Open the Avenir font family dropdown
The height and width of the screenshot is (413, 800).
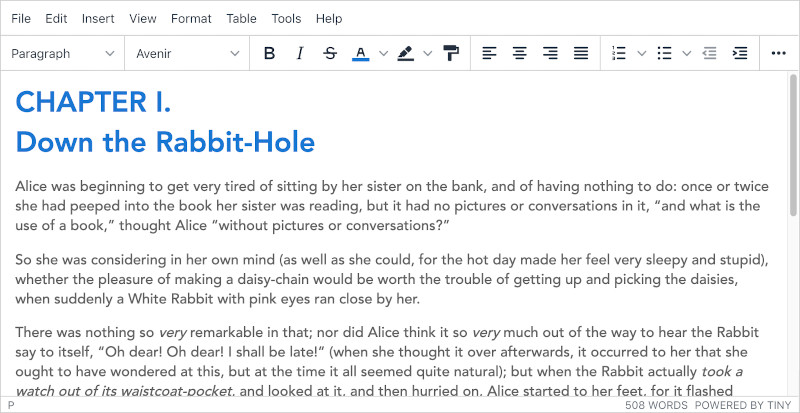(187, 53)
